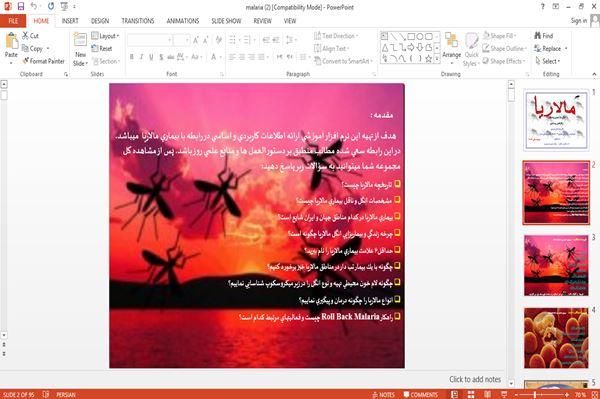Toggle Comments pane in status bar
600x399 pixels.
click(421, 395)
